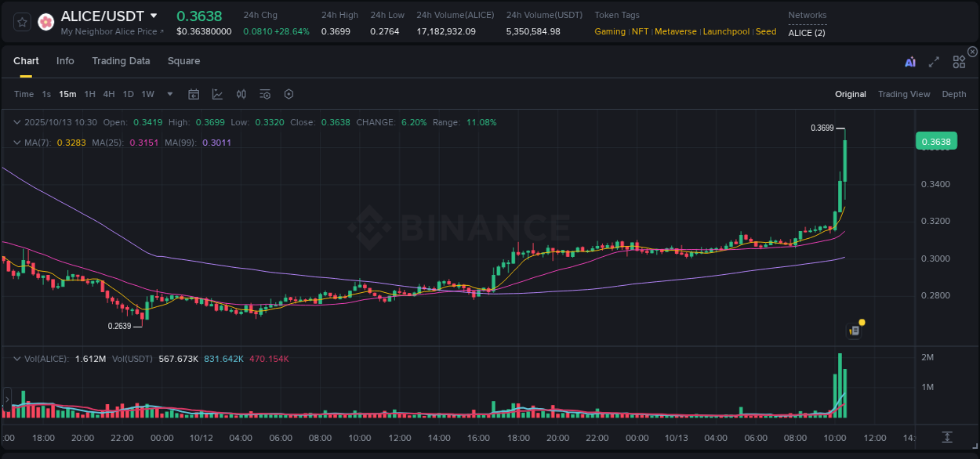Expand the chart to fullscreen
Viewport: 980px width, 459px height.
tap(933, 60)
